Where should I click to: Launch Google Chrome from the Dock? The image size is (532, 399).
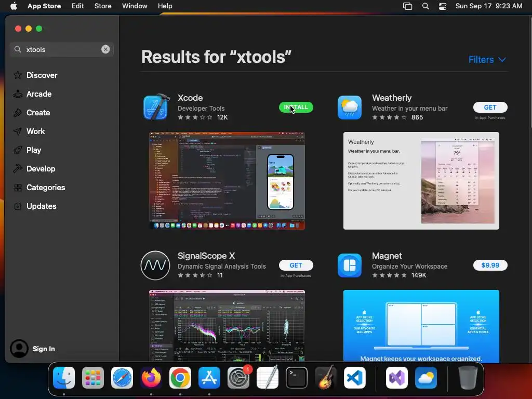[x=180, y=378]
